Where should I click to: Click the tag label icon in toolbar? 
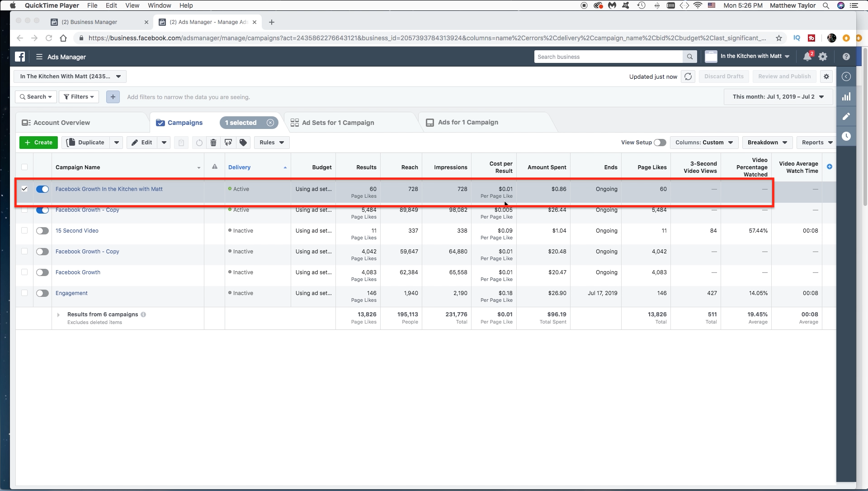coord(243,143)
